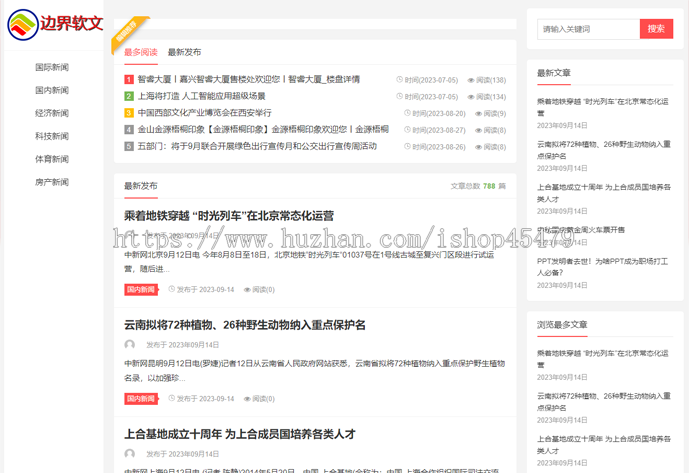The width and height of the screenshot is (689, 473).
Task: Open 科技新闻 in the sidebar
Action: pos(52,136)
